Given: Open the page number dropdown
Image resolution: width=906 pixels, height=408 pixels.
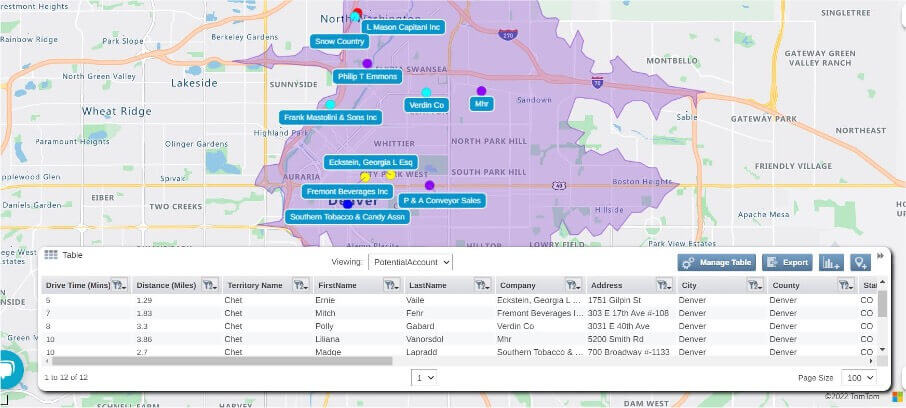Looking at the screenshot, I should click(424, 378).
